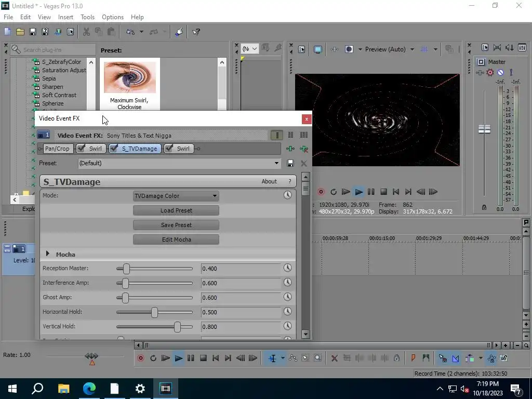Click the Insert Marker orange flag icon
The image size is (532, 399).
413,358
